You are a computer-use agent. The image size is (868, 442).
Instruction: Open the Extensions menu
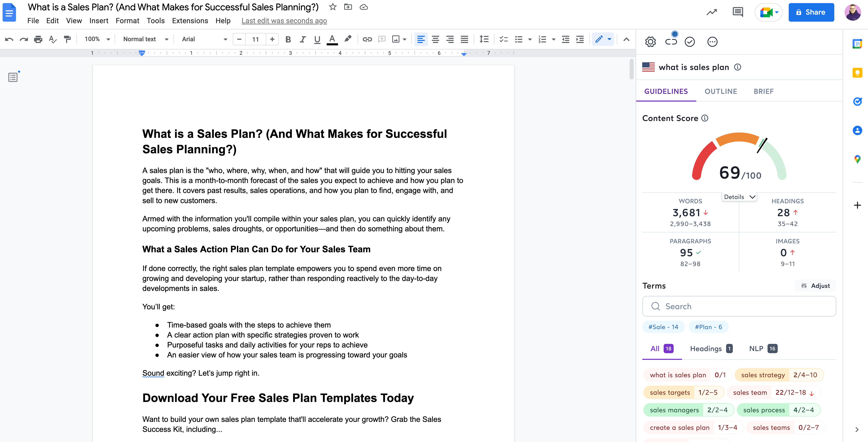[x=190, y=20]
